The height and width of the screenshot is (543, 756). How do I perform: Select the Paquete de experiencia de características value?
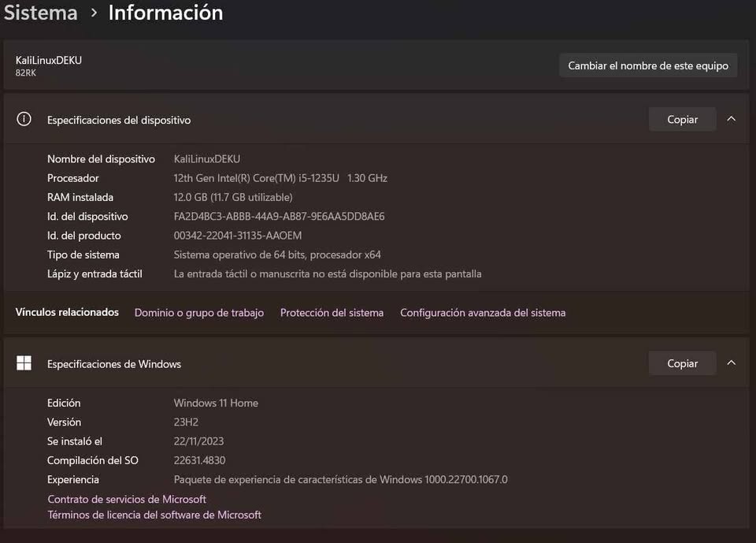[x=340, y=480]
